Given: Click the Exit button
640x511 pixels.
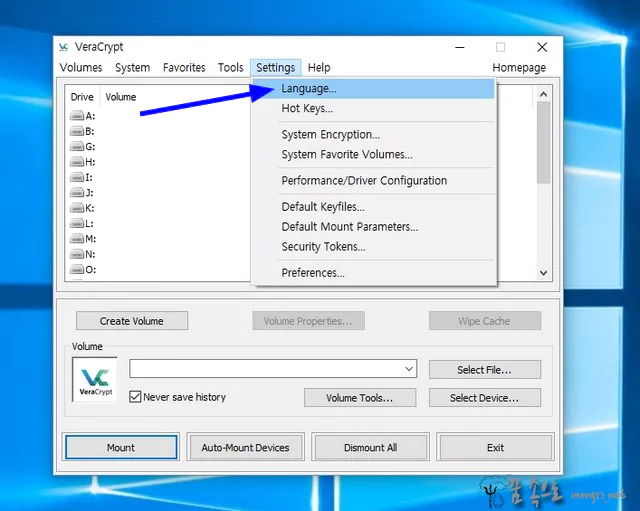Looking at the screenshot, I should 495,448.
